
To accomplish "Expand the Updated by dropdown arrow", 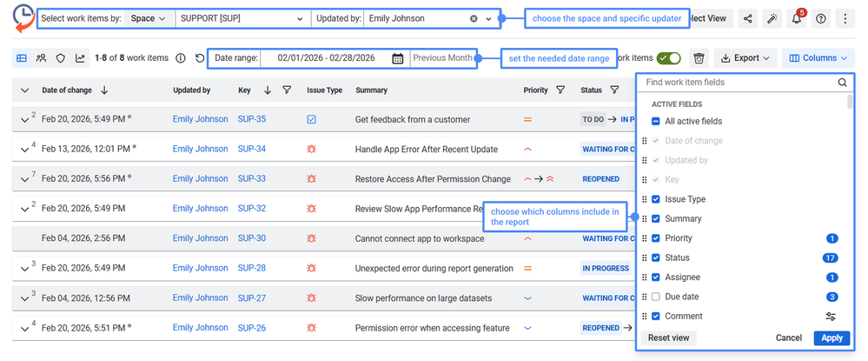I will [x=489, y=19].
